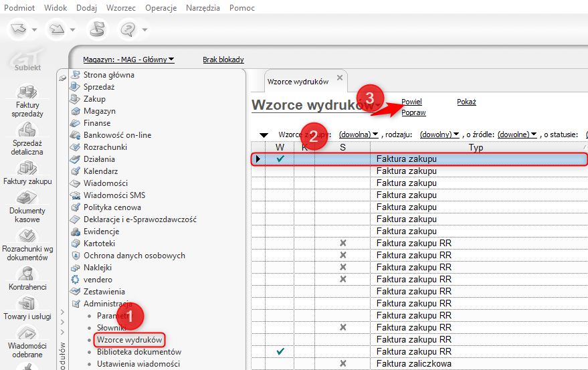Expand the forward arrow dropdown
Screen dimensions: 588x370
[73, 29]
